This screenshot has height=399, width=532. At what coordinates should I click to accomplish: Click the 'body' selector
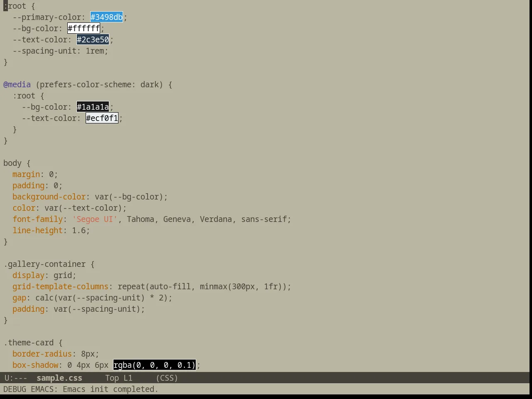pos(12,163)
